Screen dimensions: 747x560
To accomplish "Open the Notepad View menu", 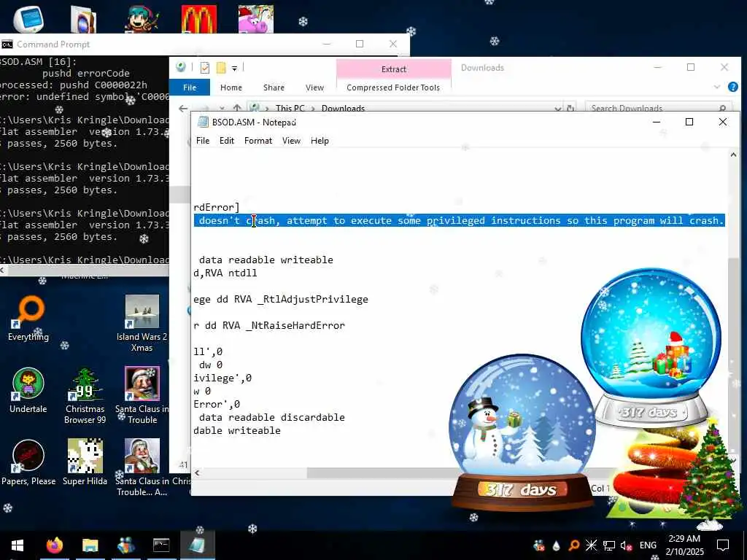I will pos(291,141).
